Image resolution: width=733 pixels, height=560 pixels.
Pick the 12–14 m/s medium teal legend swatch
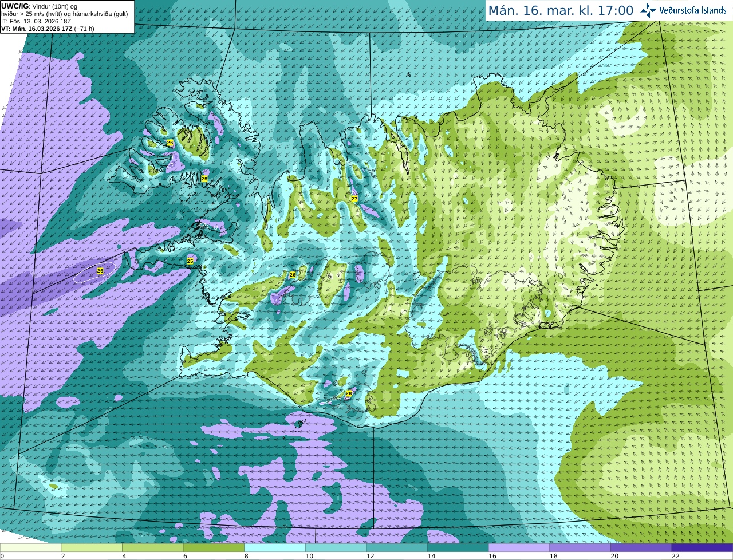point(397,547)
